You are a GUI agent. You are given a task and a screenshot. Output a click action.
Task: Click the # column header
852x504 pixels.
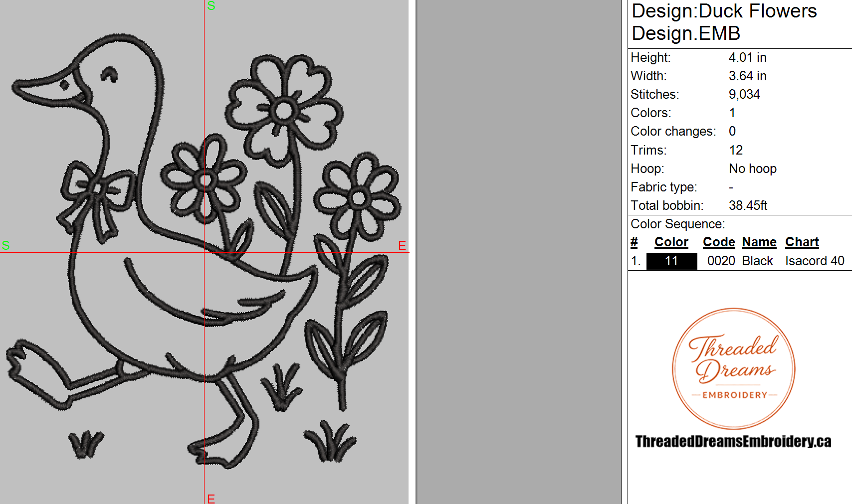point(634,242)
